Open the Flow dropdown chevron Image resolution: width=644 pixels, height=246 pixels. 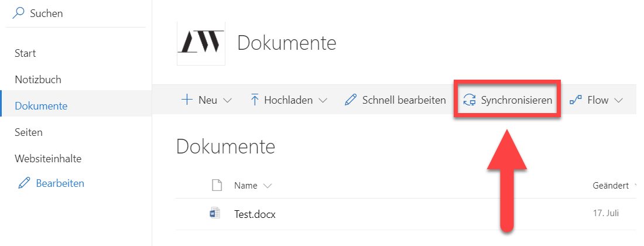618,101
